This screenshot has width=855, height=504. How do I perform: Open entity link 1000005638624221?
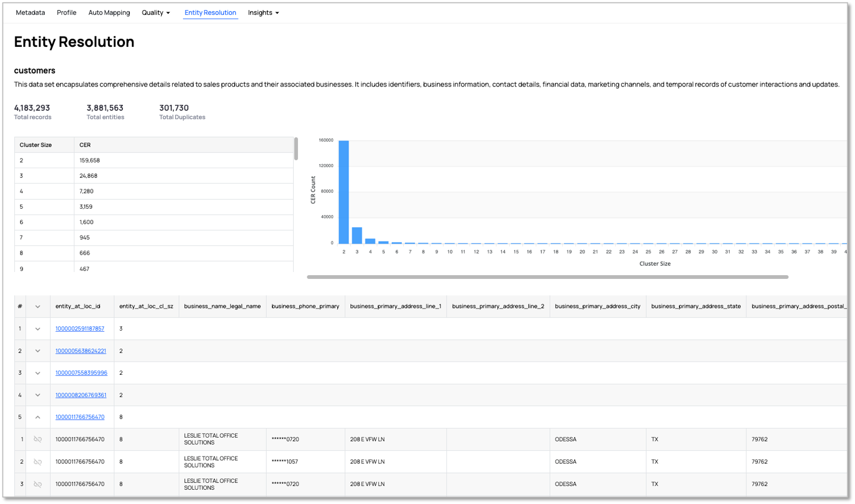(81, 351)
